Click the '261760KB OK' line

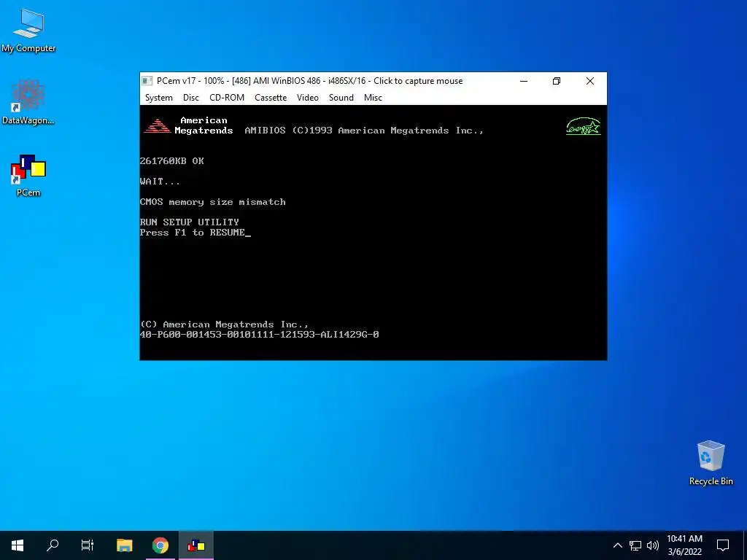point(171,161)
